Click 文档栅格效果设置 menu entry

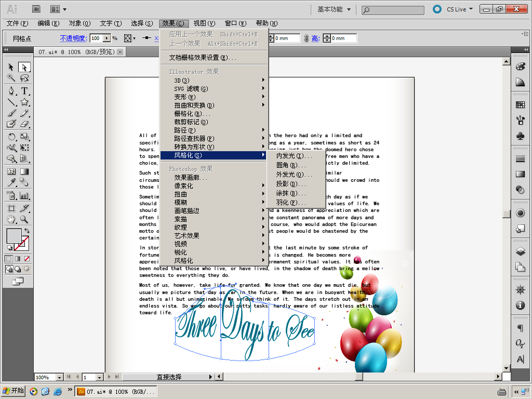215,58
